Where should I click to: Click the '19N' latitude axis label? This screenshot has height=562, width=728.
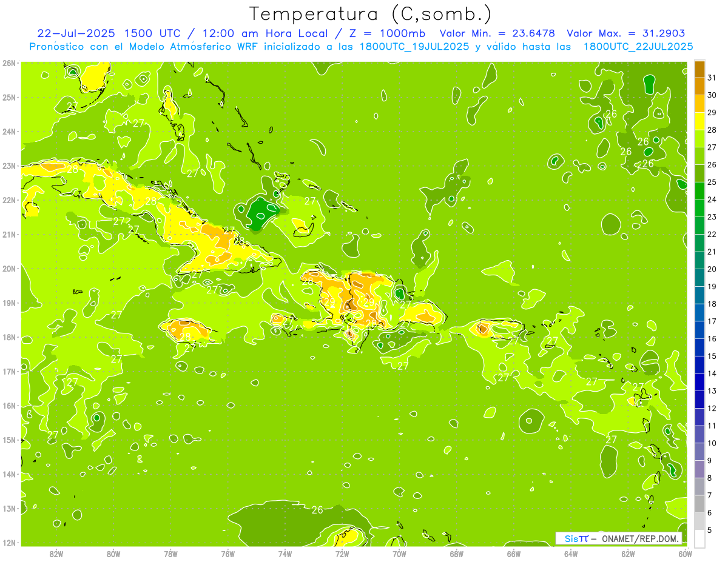coord(9,303)
